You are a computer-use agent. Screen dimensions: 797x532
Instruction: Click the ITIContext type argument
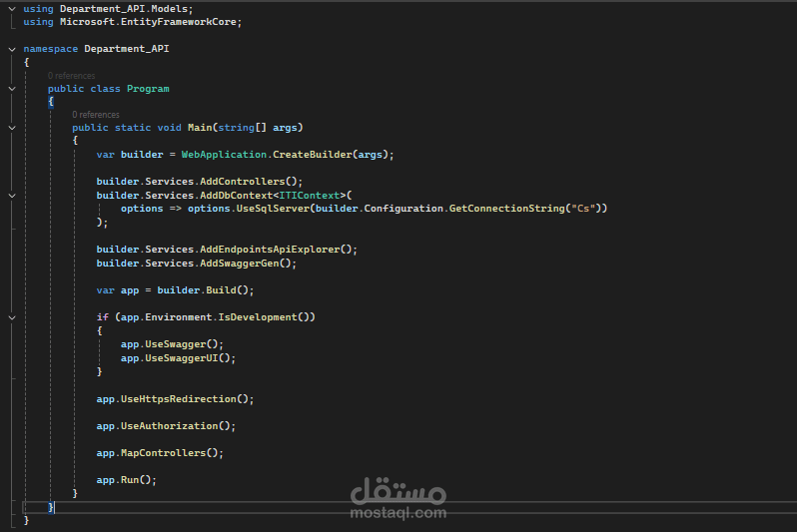tap(309, 195)
